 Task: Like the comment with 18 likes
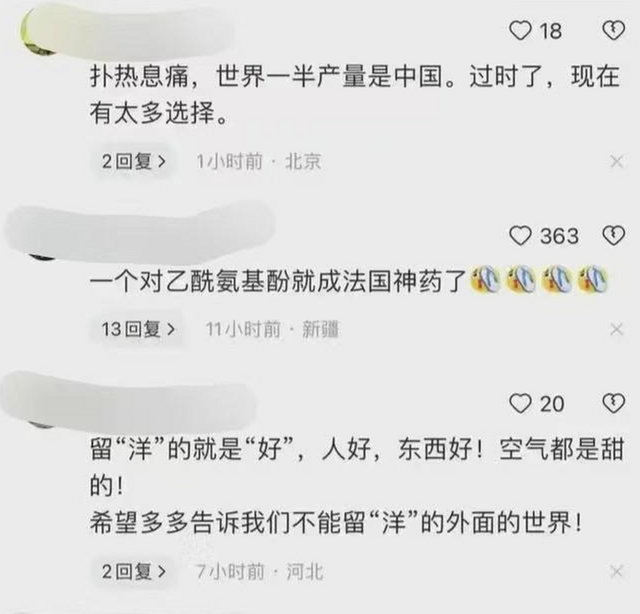[x=520, y=31]
